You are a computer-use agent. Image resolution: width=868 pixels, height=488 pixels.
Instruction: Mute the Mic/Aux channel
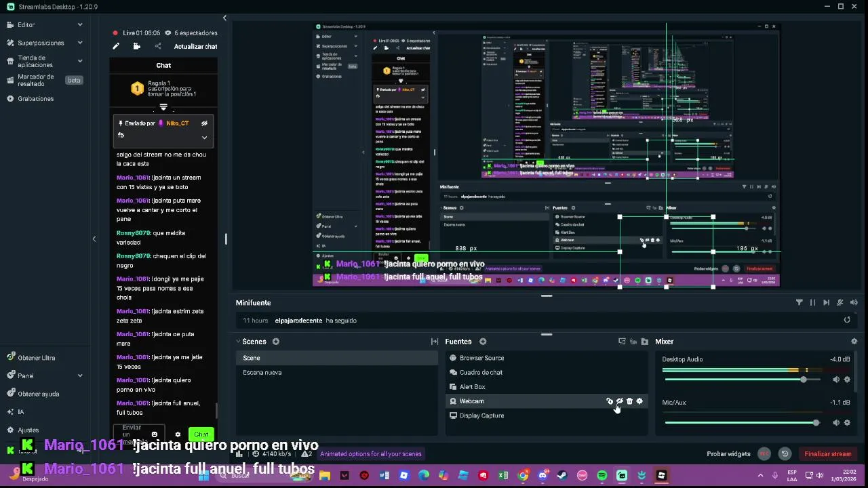(x=836, y=422)
